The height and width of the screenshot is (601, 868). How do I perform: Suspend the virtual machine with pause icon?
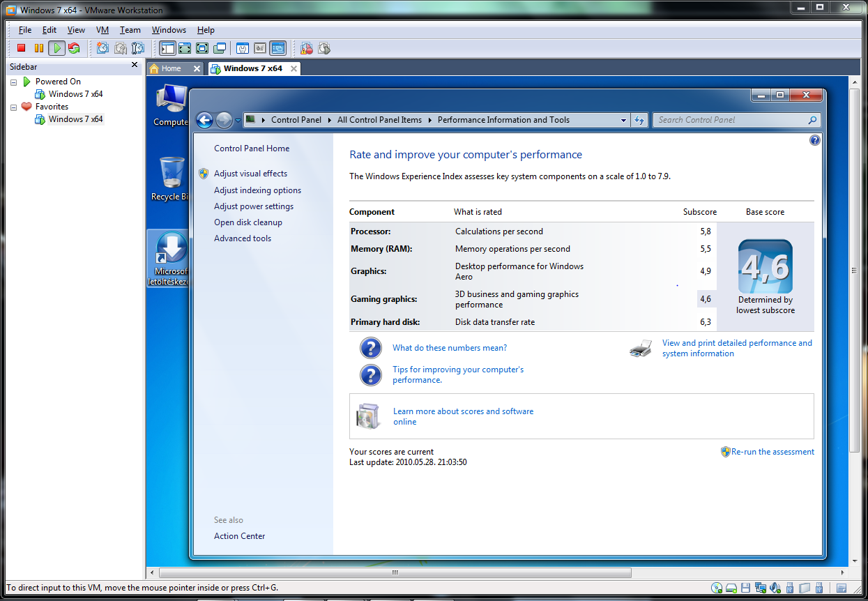[x=39, y=48]
